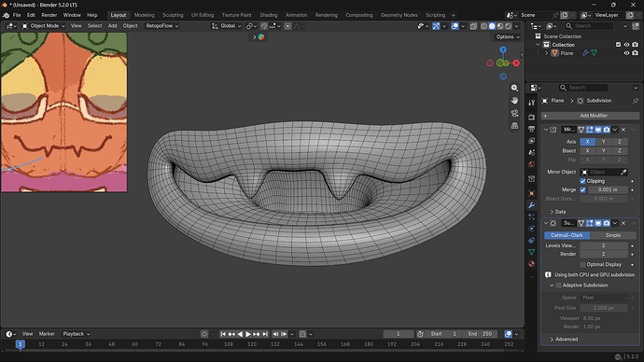
Task: Open the Physics properties tab icon
Action: tap(531, 229)
